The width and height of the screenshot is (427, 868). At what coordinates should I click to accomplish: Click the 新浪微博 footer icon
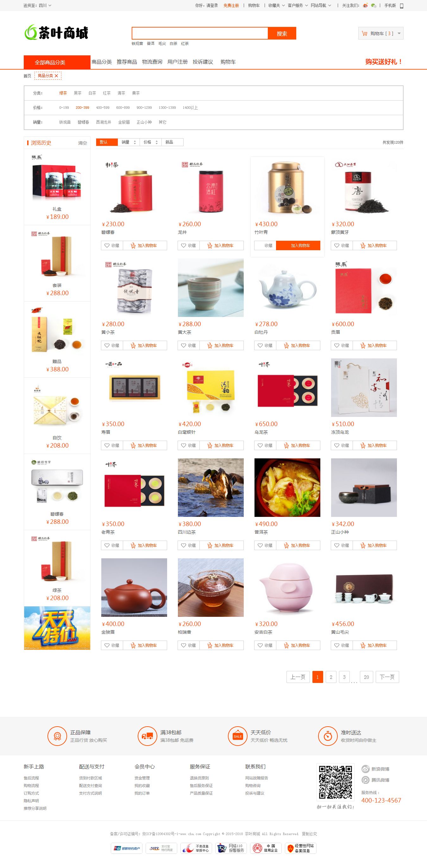point(365,769)
